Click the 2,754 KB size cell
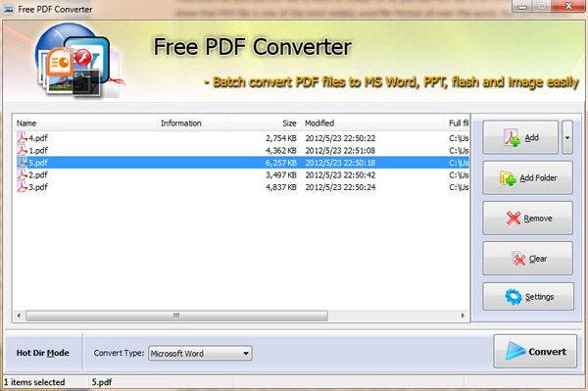 point(281,138)
